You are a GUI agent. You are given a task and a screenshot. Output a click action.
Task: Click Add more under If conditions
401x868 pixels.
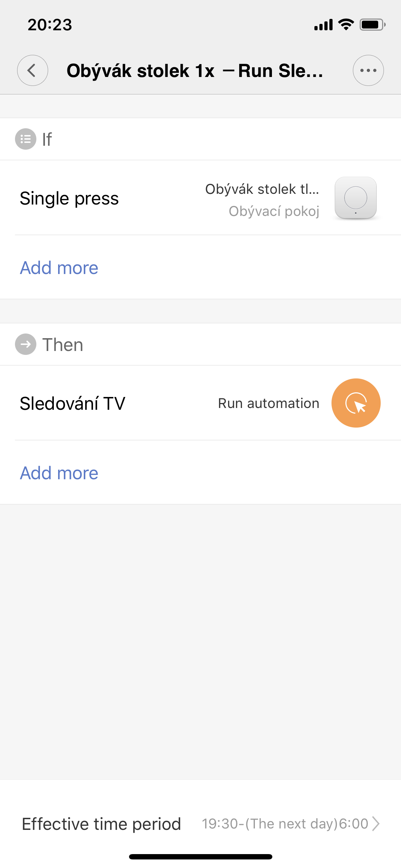coord(59,268)
